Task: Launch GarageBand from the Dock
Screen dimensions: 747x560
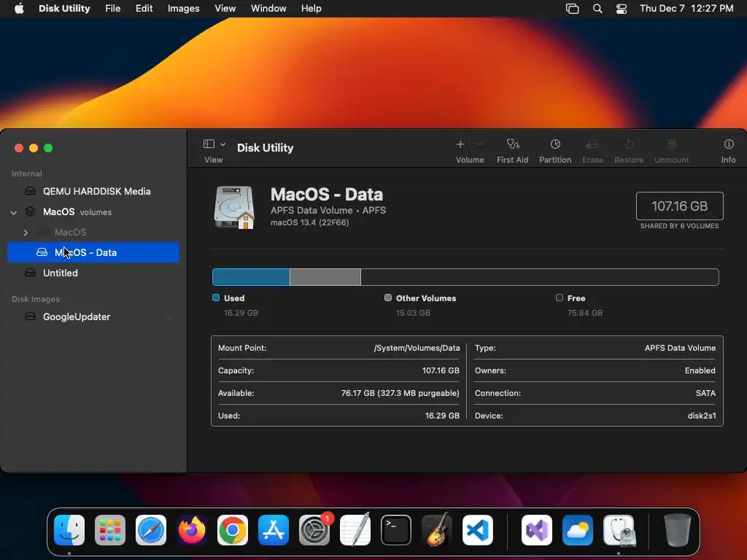Action: coord(437,530)
